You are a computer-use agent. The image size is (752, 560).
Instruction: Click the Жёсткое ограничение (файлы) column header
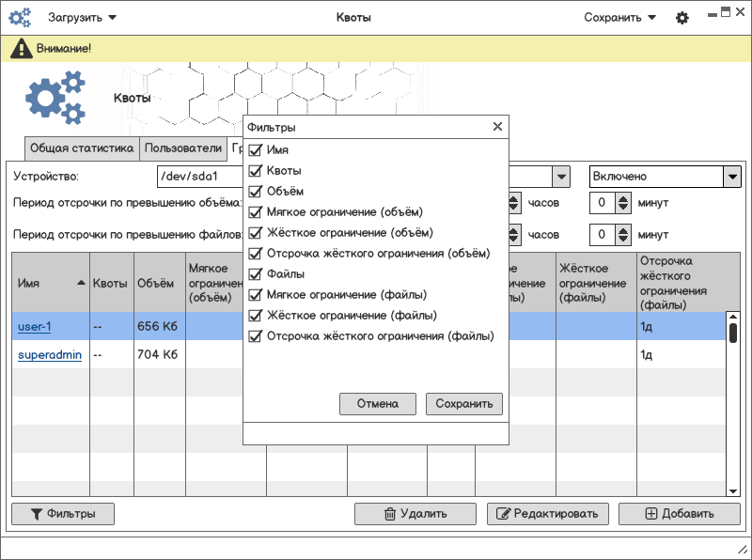coord(596,283)
